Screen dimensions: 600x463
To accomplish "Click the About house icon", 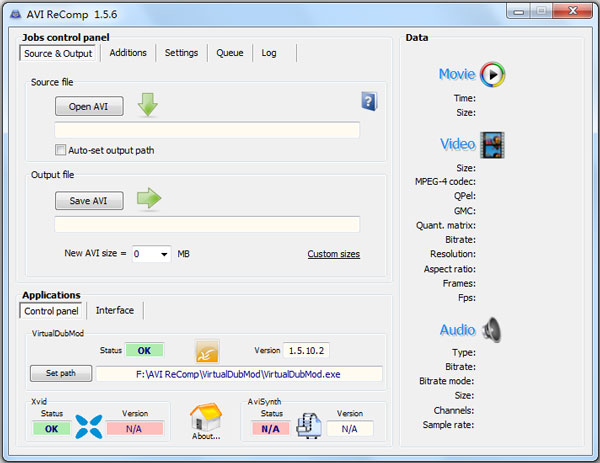I will (205, 417).
